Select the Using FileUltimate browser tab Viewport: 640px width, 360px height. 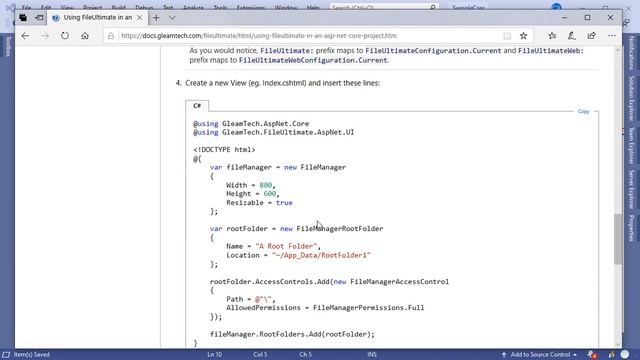[97, 18]
